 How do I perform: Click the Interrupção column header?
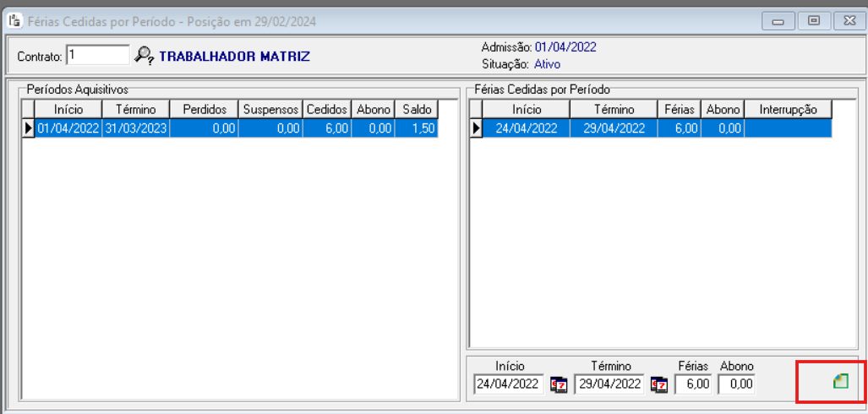[x=788, y=110]
